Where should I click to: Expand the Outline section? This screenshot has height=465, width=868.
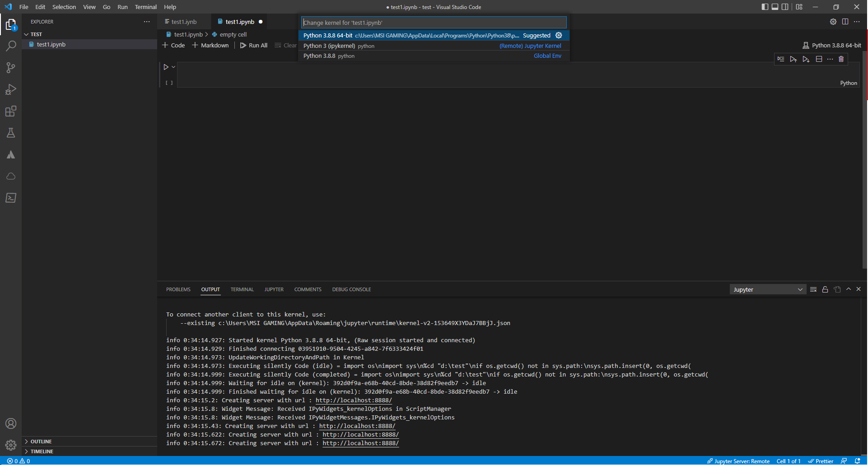41,441
